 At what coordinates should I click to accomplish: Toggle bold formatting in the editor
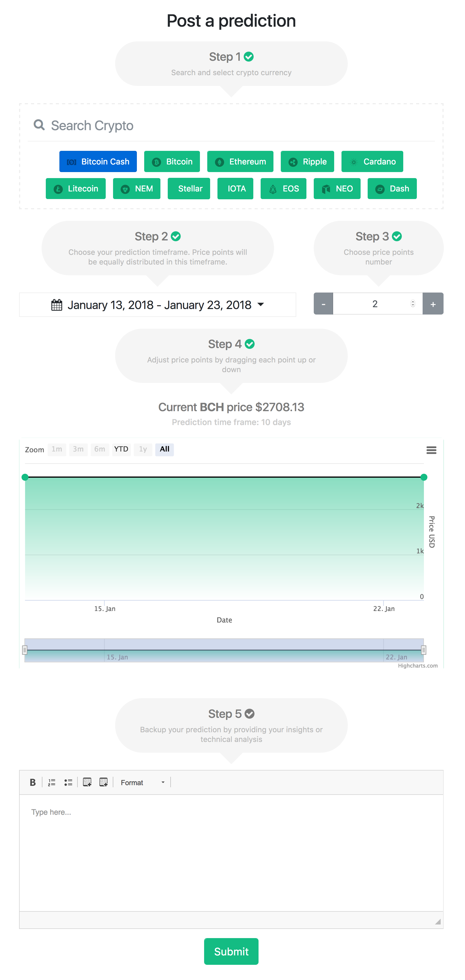(x=32, y=782)
